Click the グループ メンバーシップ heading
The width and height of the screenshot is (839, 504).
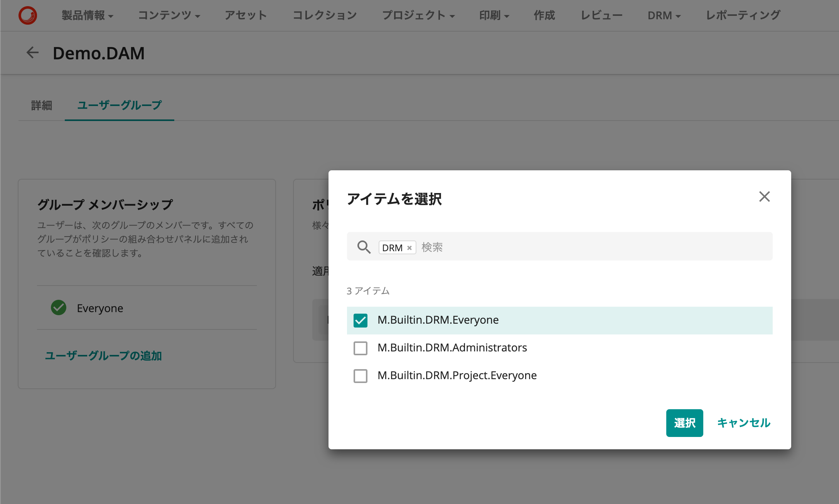tap(105, 204)
